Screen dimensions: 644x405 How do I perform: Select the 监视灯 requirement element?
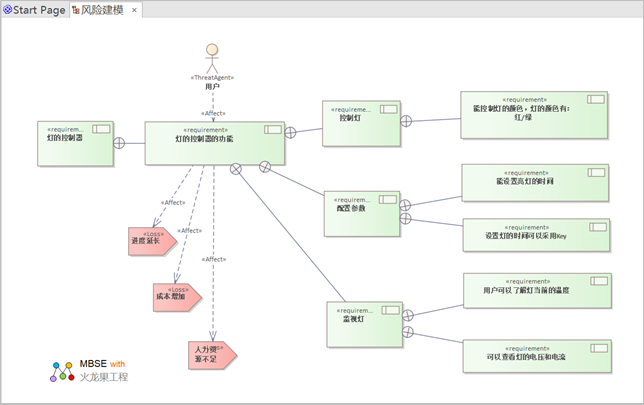click(x=364, y=323)
